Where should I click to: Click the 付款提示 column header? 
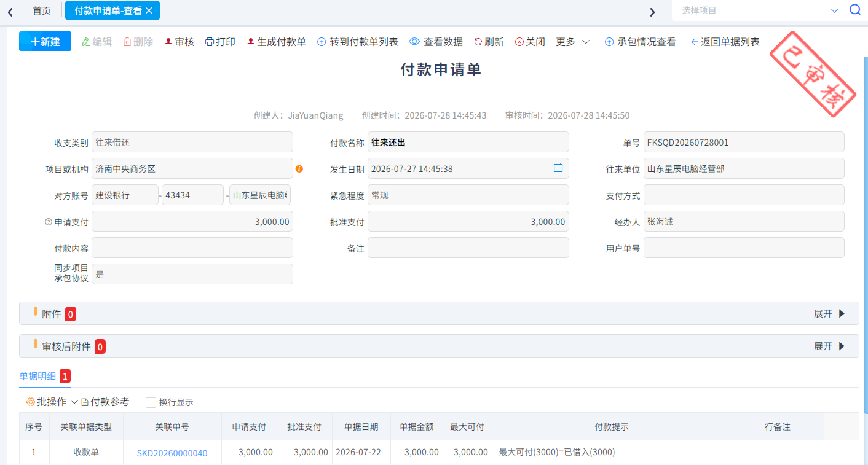[x=612, y=427]
